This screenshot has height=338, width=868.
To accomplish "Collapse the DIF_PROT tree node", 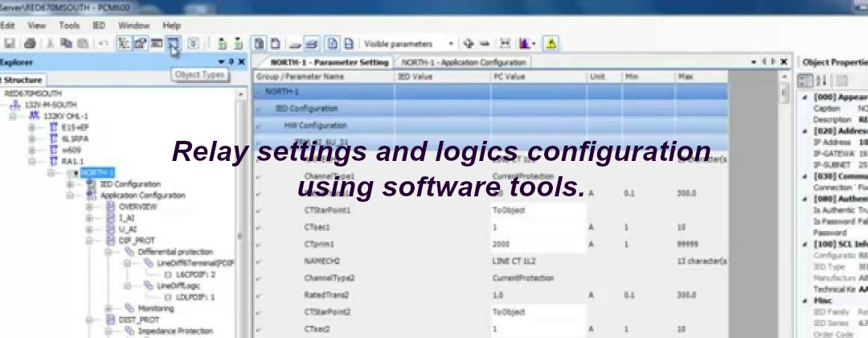I will (x=89, y=241).
